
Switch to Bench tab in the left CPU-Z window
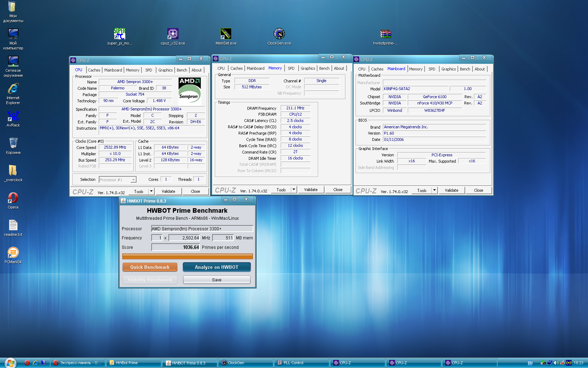(x=182, y=70)
